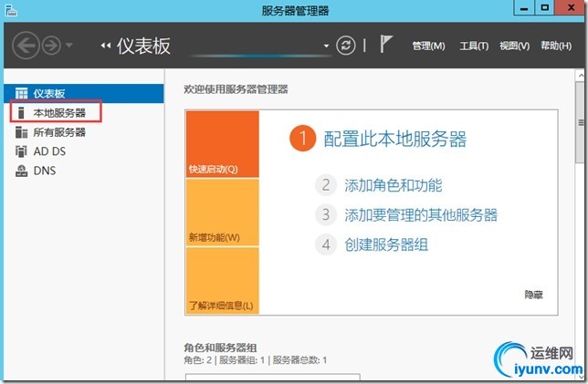
Task: Maximize the 服务器管理器 window
Action: [544, 7]
